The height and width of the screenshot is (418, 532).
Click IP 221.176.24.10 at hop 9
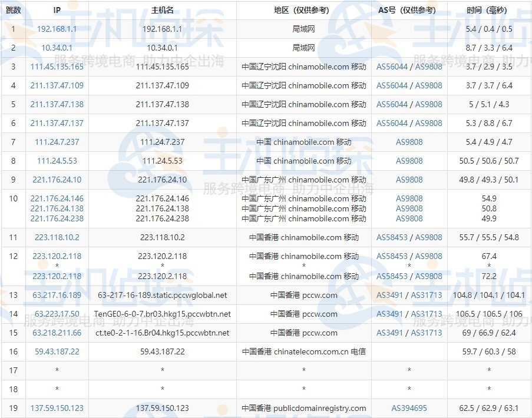[x=57, y=180]
